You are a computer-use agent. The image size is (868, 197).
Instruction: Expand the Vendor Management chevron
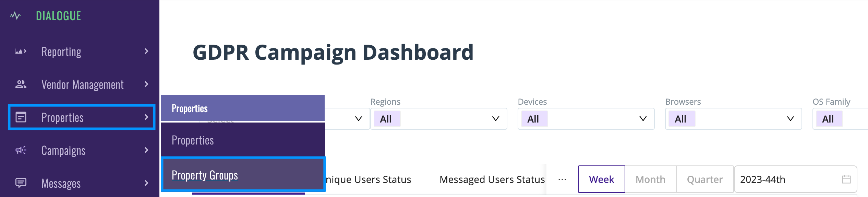click(x=146, y=84)
